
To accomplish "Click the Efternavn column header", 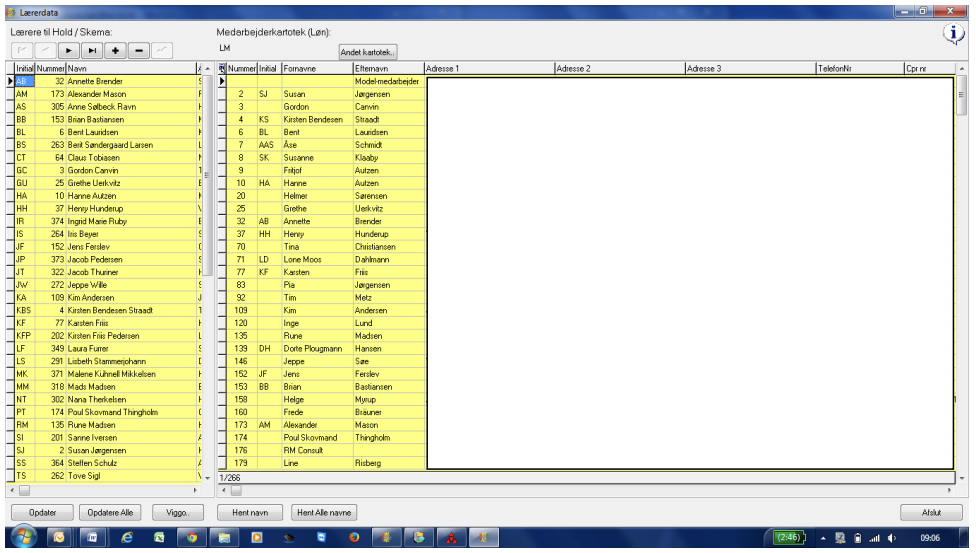I will coord(388,69).
